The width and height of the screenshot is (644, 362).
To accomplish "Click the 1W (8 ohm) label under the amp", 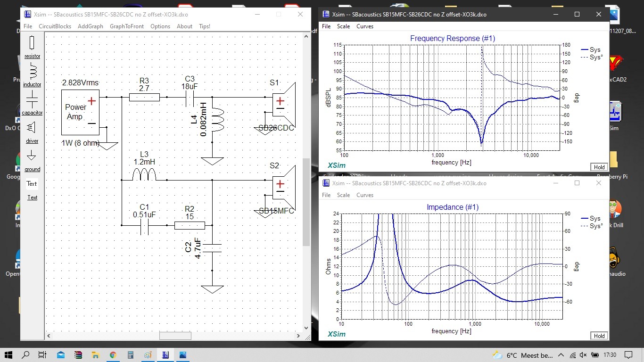I will (80, 143).
